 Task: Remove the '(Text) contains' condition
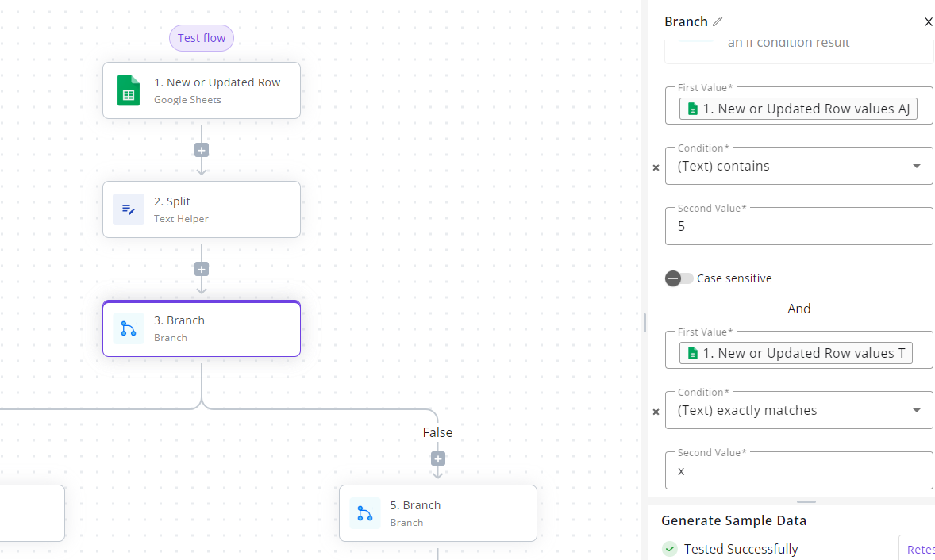coord(656,168)
